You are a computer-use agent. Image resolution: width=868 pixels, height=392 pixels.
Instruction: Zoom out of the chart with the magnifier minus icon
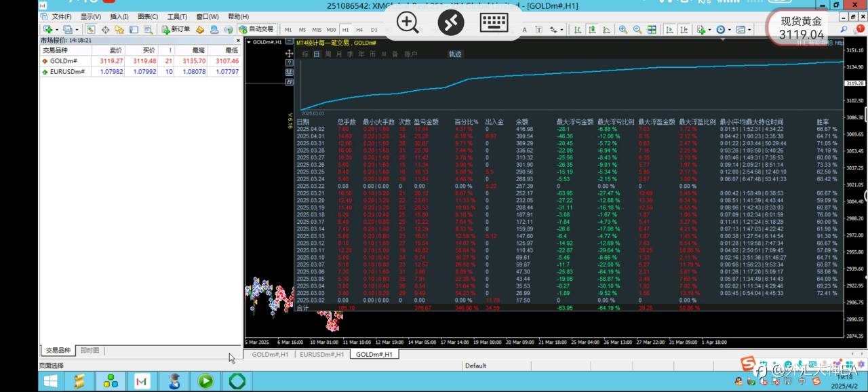637,30
